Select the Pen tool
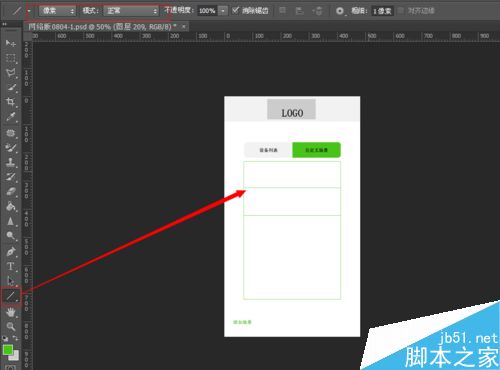The width and height of the screenshot is (500, 370). (x=11, y=251)
